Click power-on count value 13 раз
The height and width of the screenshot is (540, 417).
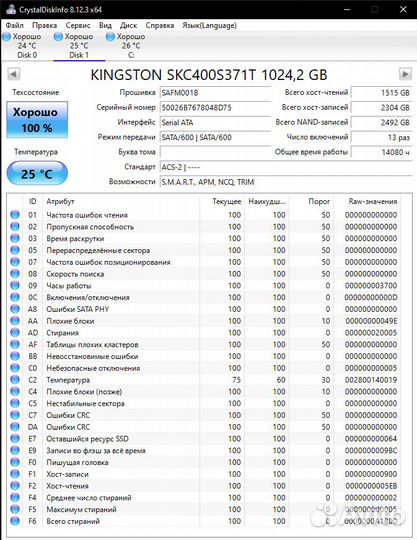(x=381, y=137)
